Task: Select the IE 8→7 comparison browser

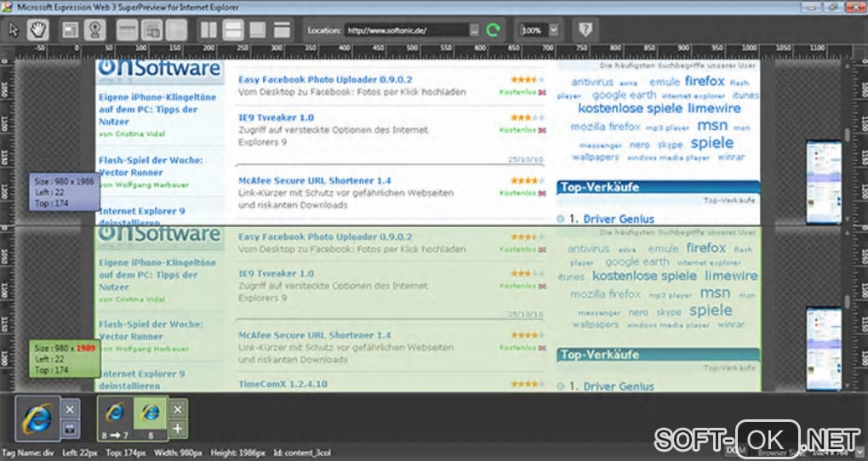Action: tap(115, 418)
